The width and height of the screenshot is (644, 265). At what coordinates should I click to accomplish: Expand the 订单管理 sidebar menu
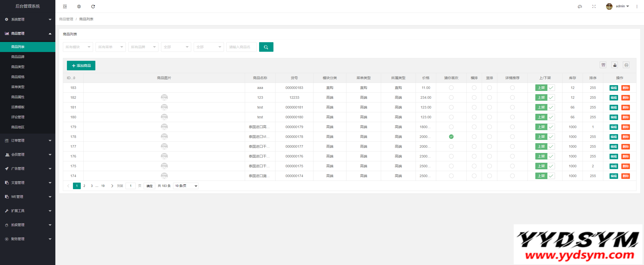(28, 140)
